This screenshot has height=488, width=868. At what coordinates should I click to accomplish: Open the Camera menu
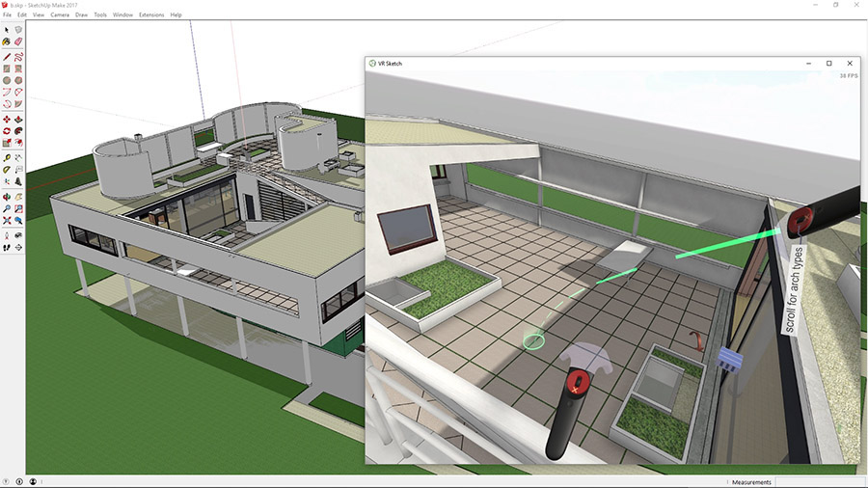[60, 14]
